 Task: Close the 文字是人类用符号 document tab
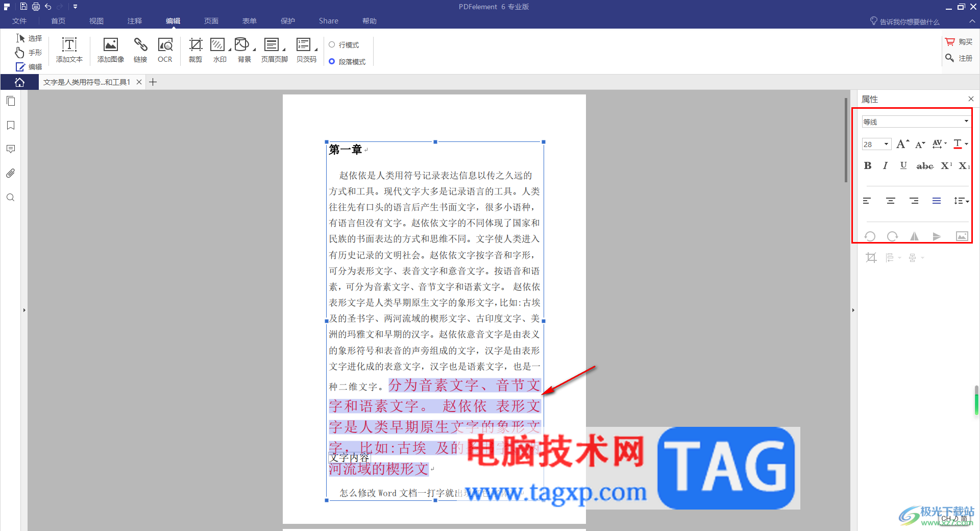click(x=139, y=82)
